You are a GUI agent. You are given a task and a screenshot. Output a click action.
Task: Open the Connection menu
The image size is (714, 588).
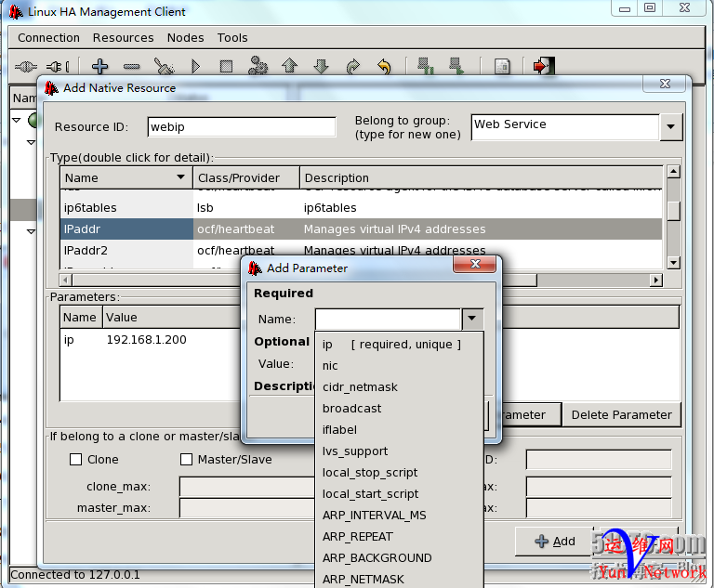click(48, 38)
